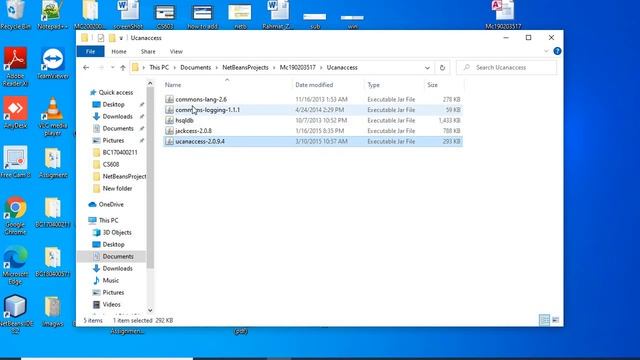Click Properties quick access toolbar icon

click(101, 38)
